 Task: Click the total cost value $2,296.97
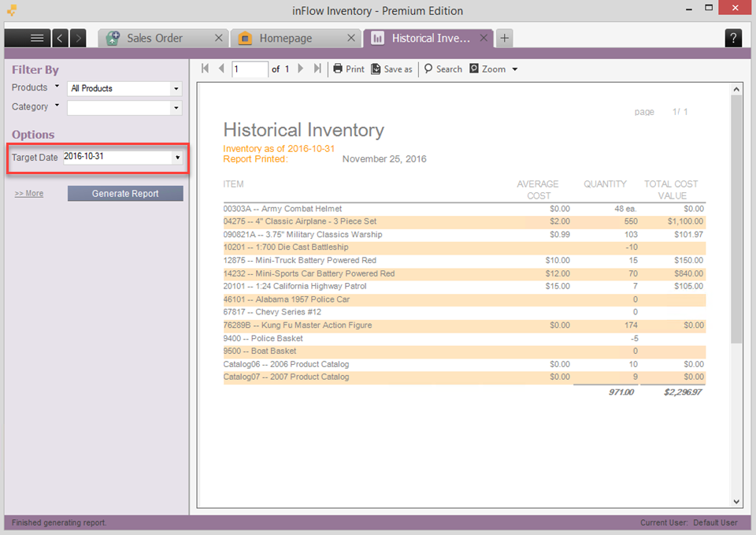point(683,392)
